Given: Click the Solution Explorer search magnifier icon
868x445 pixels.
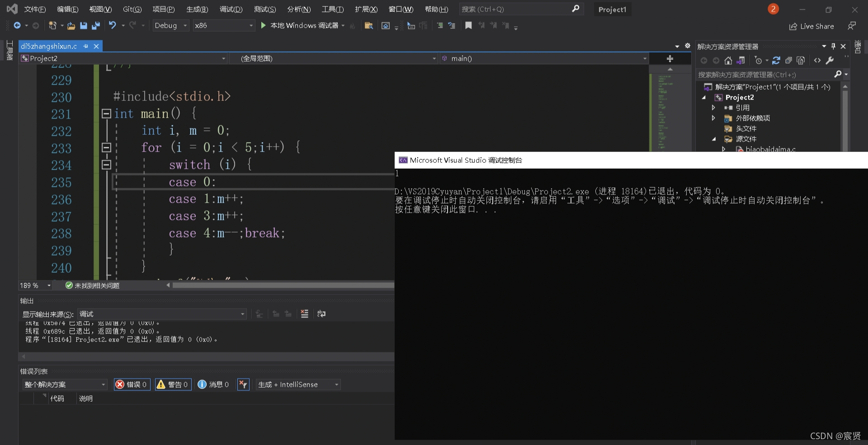Looking at the screenshot, I should tap(838, 74).
